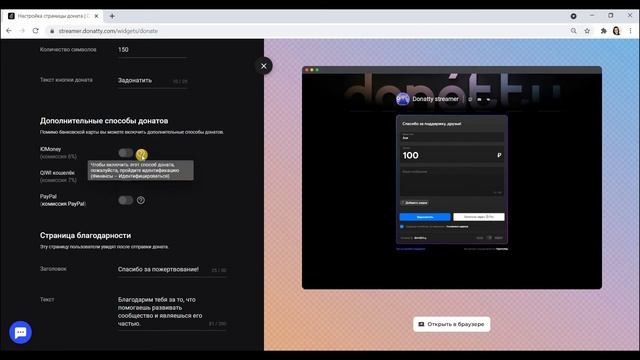Click the Donatty streamer avatar in the preview
Viewport: 640px width, 360px height.
(402, 99)
